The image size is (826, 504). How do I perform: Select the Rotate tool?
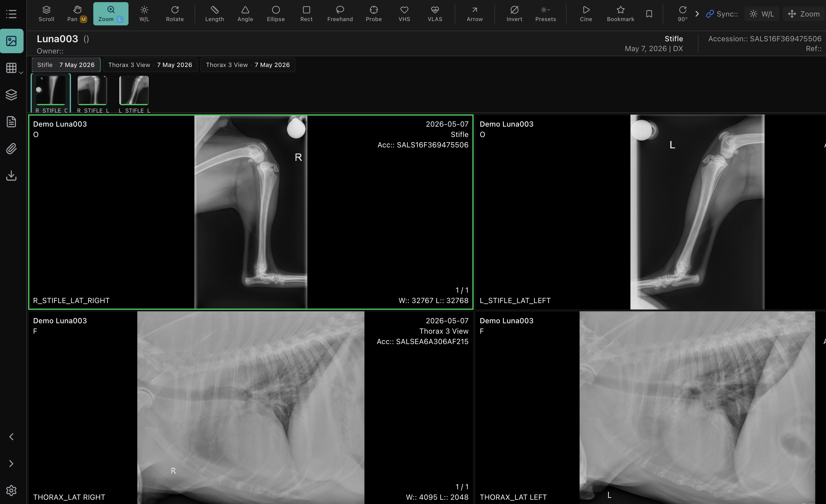pyautogui.click(x=175, y=14)
